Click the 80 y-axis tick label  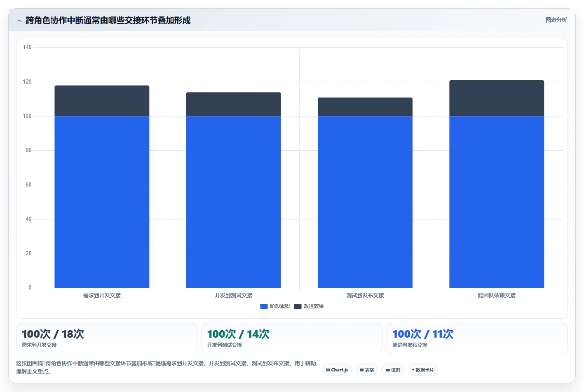click(x=28, y=150)
